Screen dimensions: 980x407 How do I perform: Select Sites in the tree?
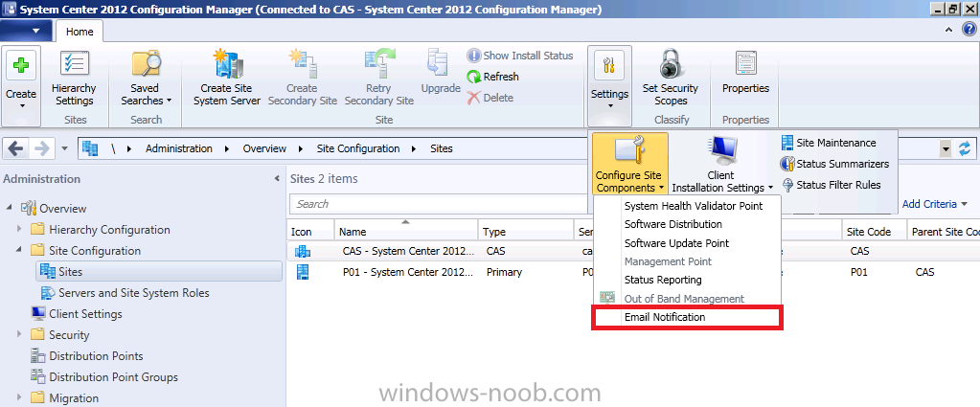click(x=160, y=272)
